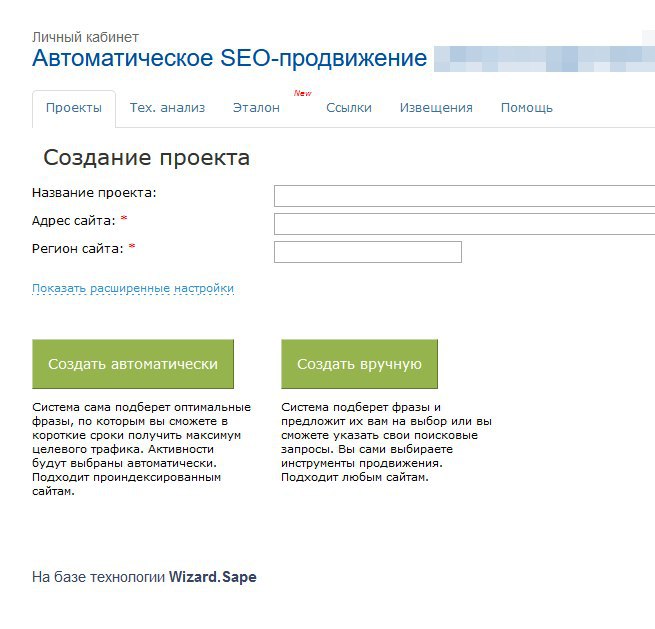Image resolution: width=655 pixels, height=629 pixels.
Task: Select the Эталон tab
Action: click(x=256, y=108)
